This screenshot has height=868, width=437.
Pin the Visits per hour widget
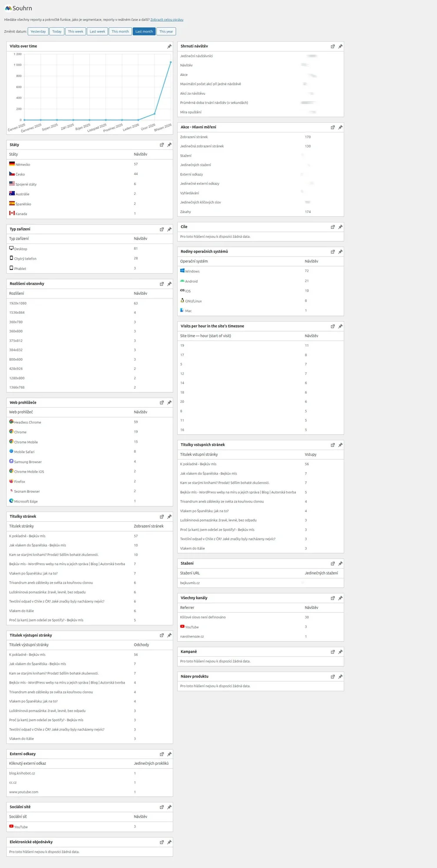[341, 326]
